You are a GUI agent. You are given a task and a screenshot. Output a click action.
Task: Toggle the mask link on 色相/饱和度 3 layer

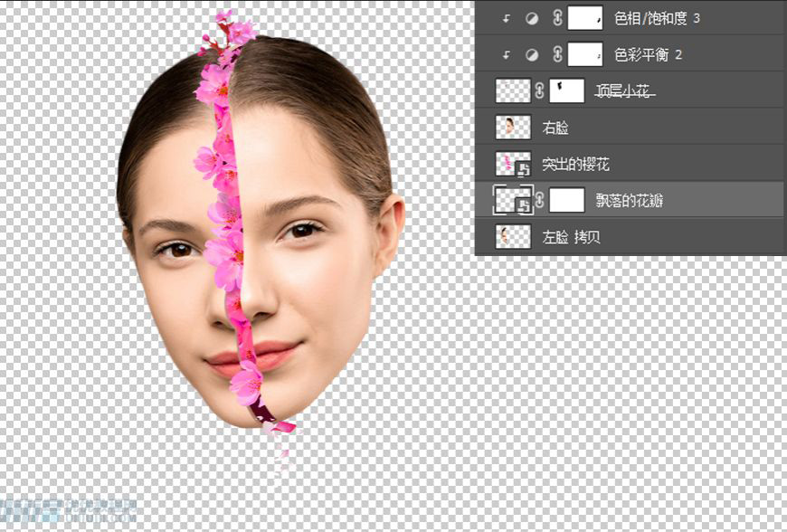tap(557, 16)
